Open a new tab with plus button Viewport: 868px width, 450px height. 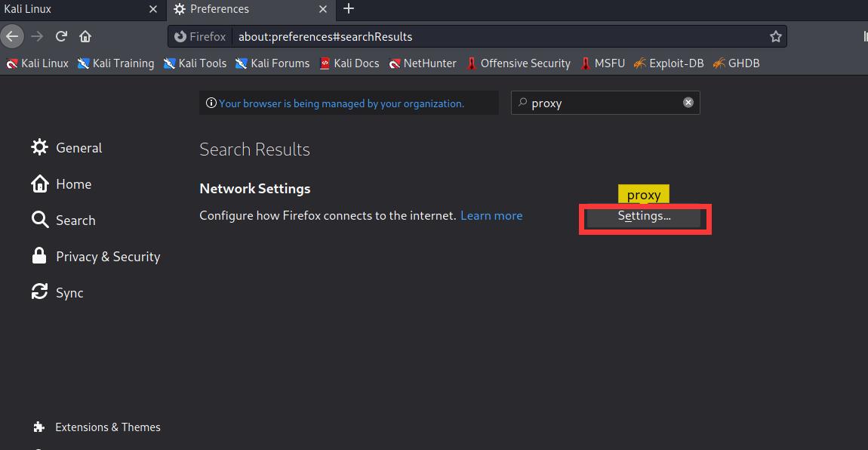[349, 9]
